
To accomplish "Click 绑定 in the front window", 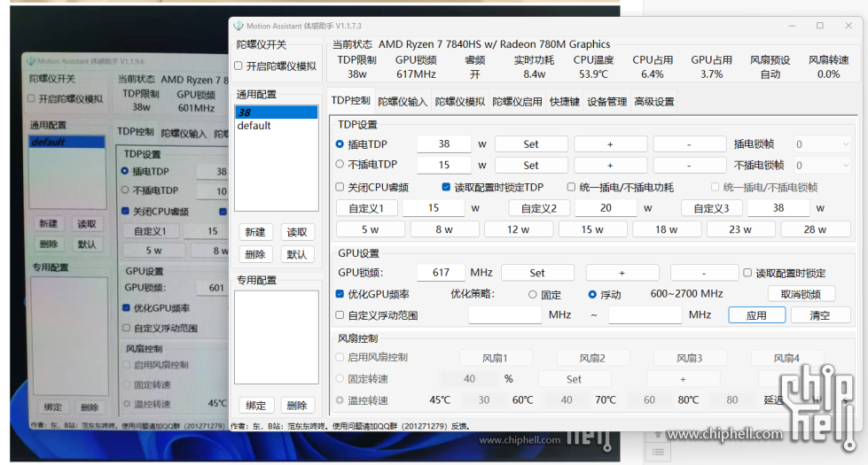I will (255, 406).
